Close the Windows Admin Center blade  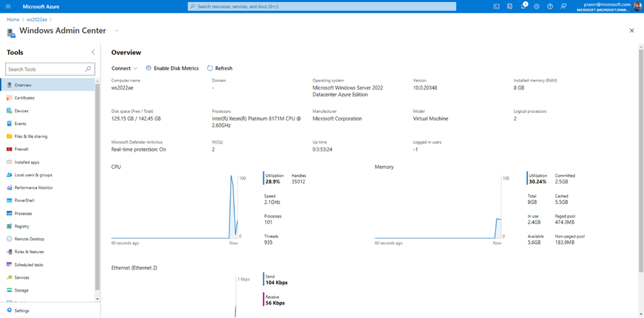tap(632, 31)
